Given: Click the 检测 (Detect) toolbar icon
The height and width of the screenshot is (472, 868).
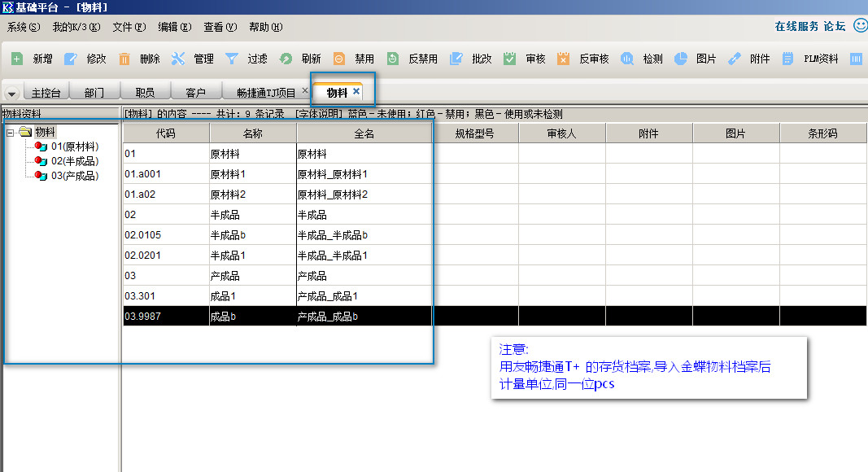Looking at the screenshot, I should [627, 59].
